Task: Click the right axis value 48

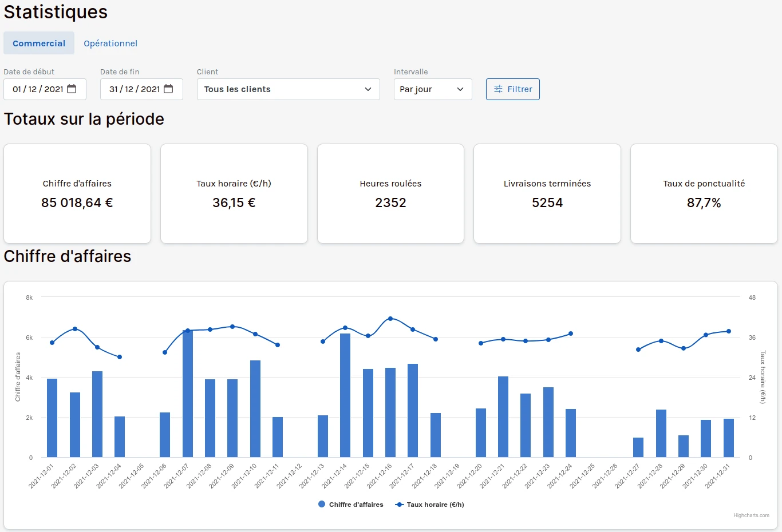Action: tap(752, 297)
